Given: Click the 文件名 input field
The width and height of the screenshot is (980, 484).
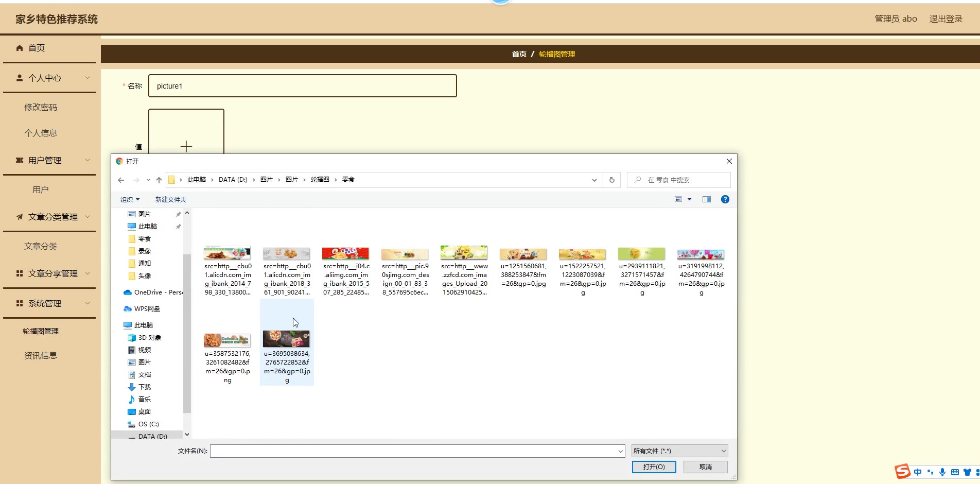Looking at the screenshot, I should click(x=417, y=451).
